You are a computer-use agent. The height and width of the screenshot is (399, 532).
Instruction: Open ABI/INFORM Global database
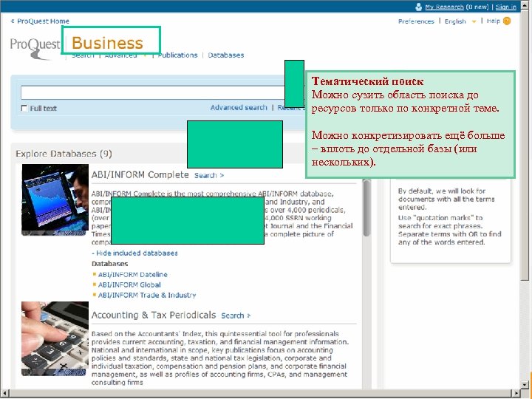point(129,284)
